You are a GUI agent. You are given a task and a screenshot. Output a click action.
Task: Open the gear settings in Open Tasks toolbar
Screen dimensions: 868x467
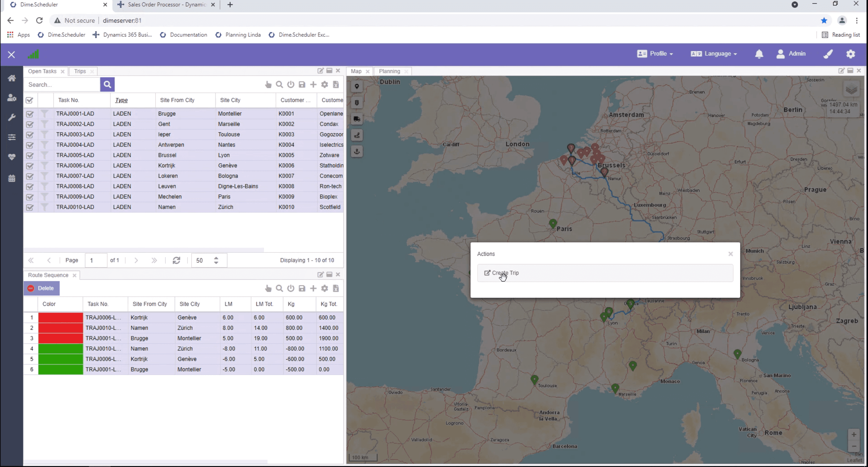pyautogui.click(x=324, y=85)
